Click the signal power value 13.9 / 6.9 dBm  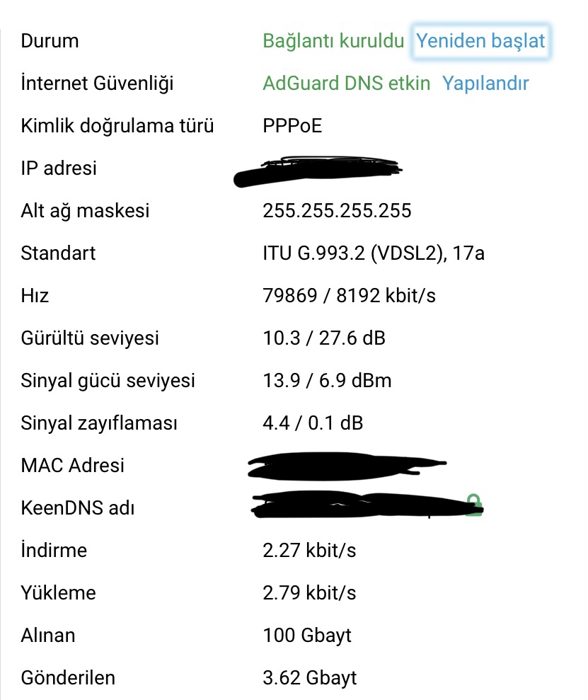pyautogui.click(x=327, y=380)
